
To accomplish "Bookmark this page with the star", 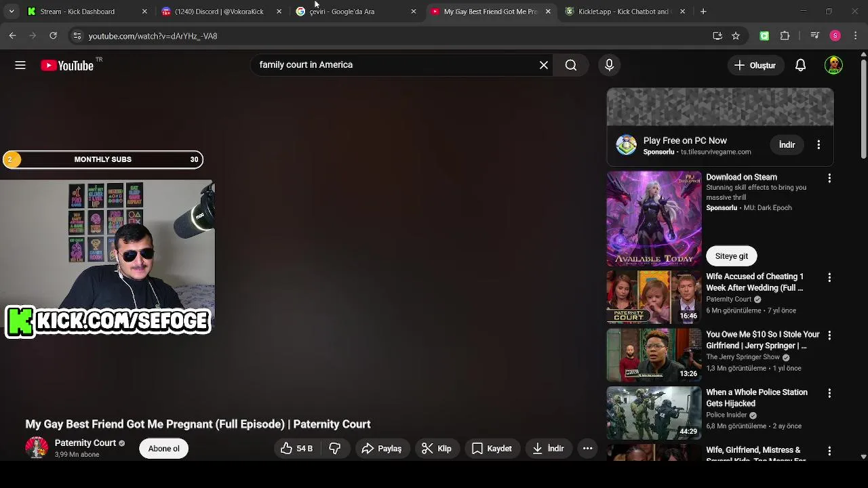I will click(x=736, y=36).
